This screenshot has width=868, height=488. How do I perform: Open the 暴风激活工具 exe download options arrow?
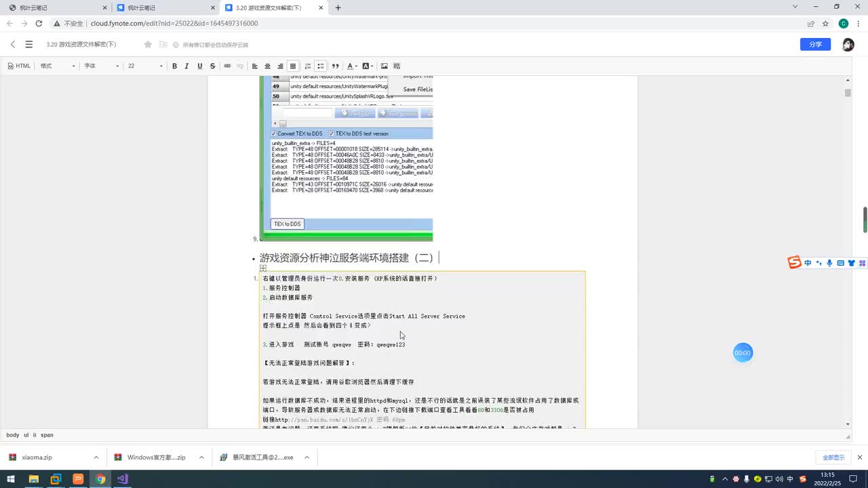click(x=307, y=457)
